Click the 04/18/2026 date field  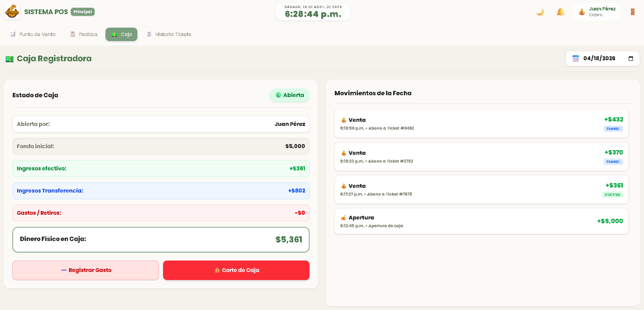coord(599,59)
